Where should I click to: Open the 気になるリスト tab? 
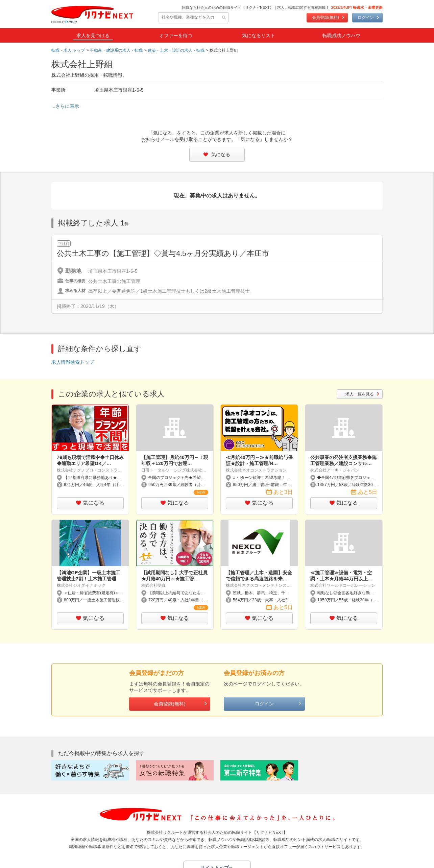[258, 35]
